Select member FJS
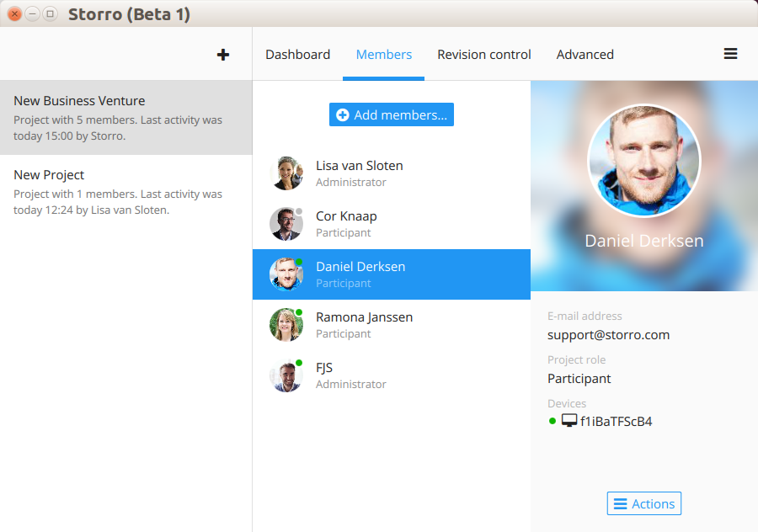 (x=392, y=375)
